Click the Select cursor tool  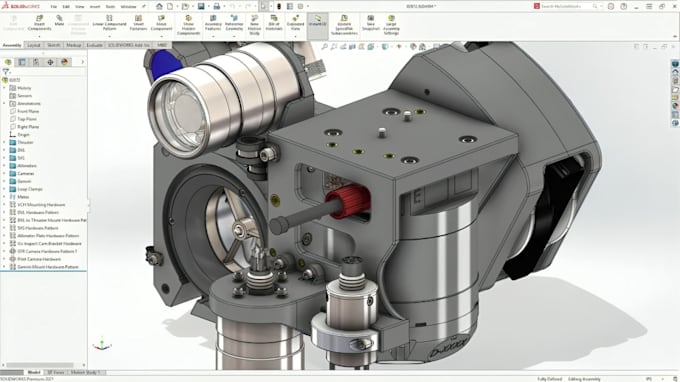263,7
